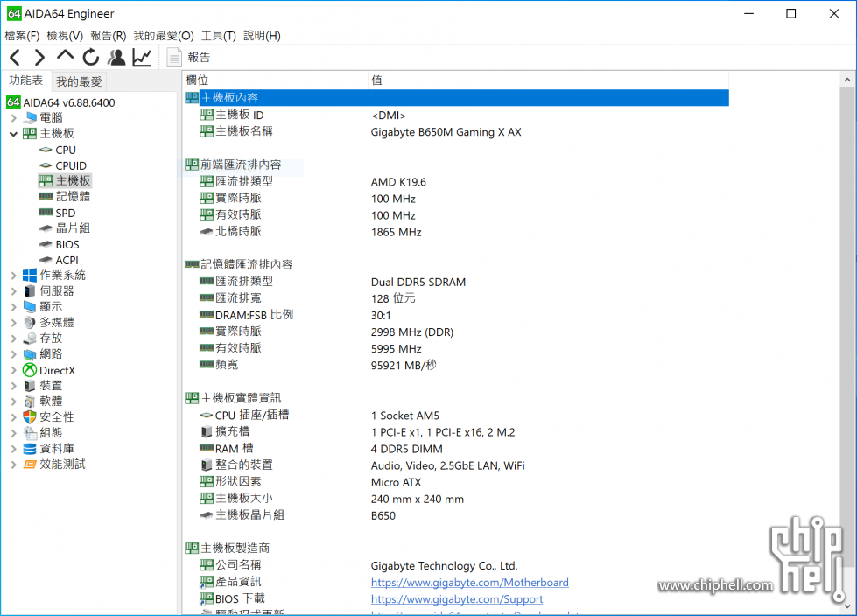Select the DRAM:FSB 比例 row
This screenshot has width=857, height=616.
pos(456,315)
